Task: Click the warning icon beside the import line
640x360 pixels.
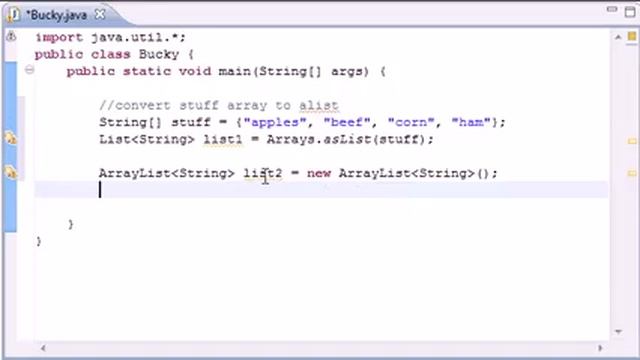Action: 11,36
